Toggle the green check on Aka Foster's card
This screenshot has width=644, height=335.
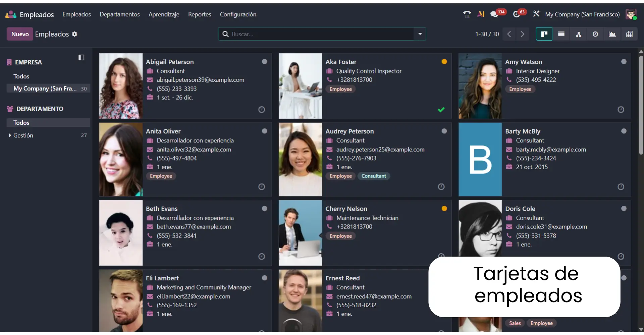click(441, 110)
